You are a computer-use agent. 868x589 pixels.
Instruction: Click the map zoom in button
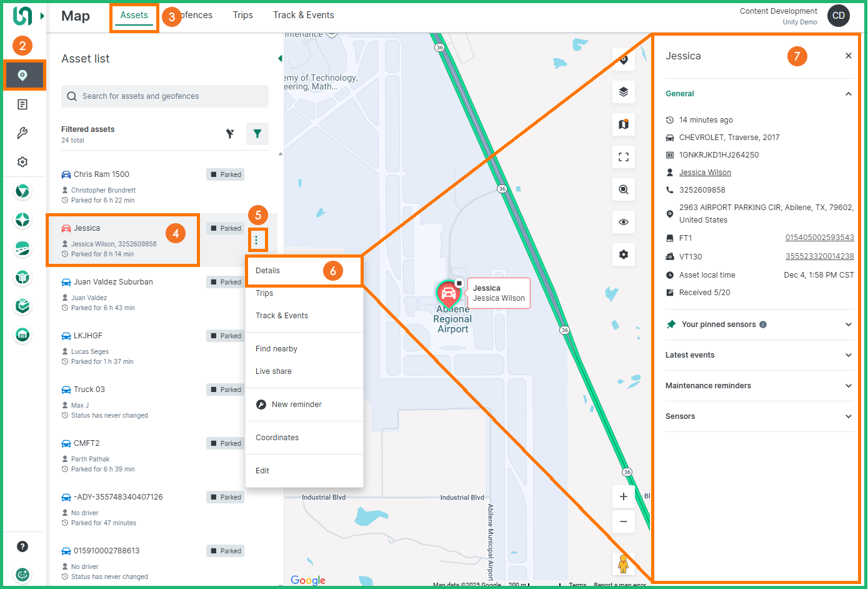[x=623, y=496]
